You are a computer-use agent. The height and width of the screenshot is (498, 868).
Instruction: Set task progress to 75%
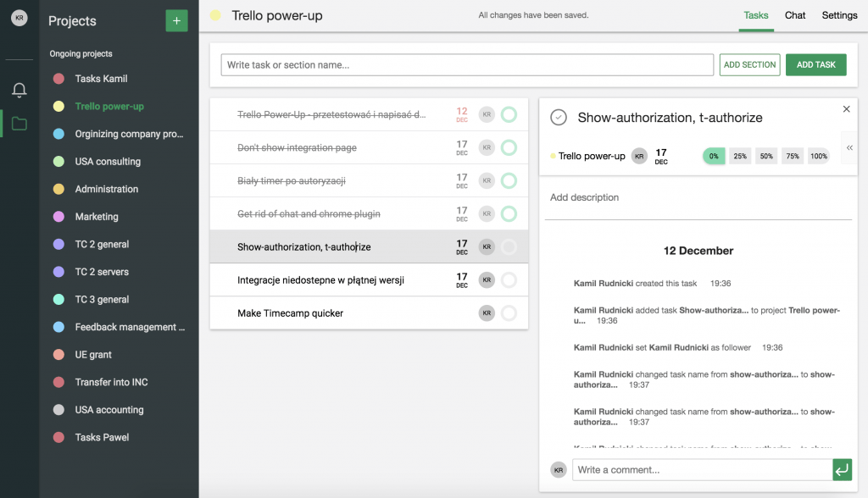click(793, 156)
